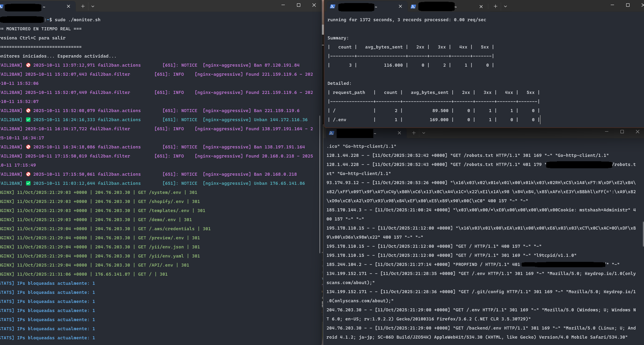Click the '/.env' request path cell

[339, 119]
